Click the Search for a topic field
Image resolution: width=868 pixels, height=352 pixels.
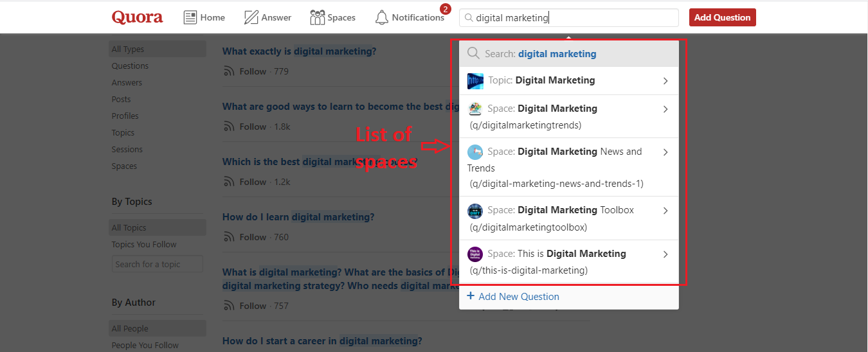click(x=158, y=264)
